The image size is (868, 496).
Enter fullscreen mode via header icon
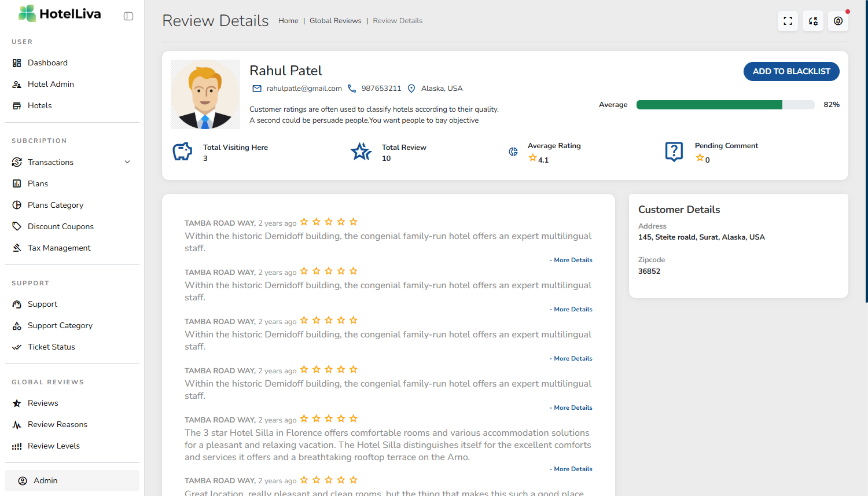(x=788, y=21)
